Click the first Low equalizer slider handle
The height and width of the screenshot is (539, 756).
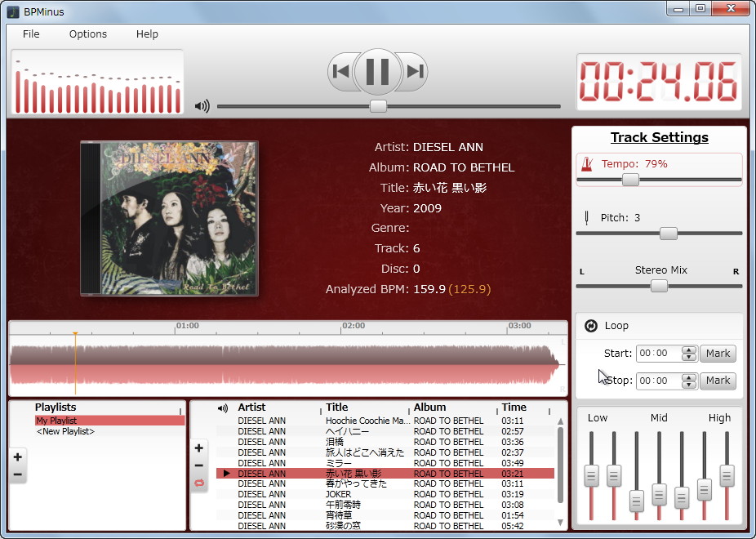591,475
